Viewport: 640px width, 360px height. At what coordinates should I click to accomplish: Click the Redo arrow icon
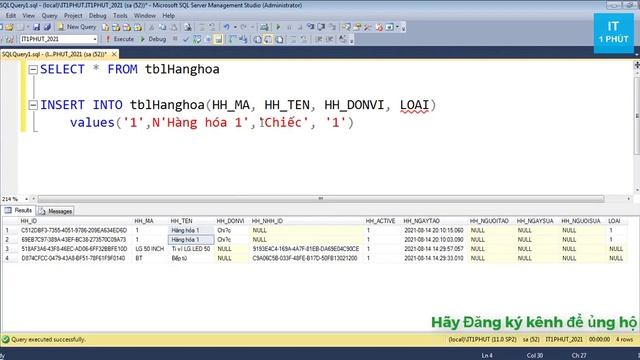click(243, 27)
